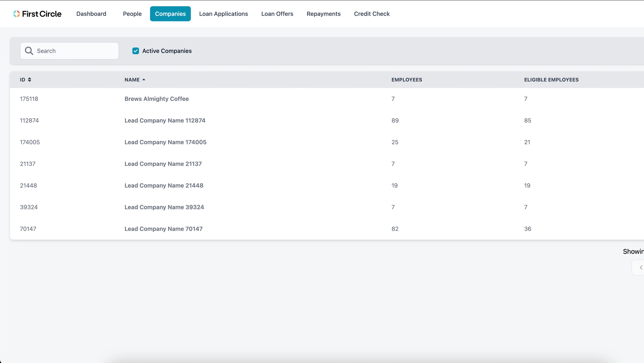Open Lead Company Name 70147

coord(164,229)
